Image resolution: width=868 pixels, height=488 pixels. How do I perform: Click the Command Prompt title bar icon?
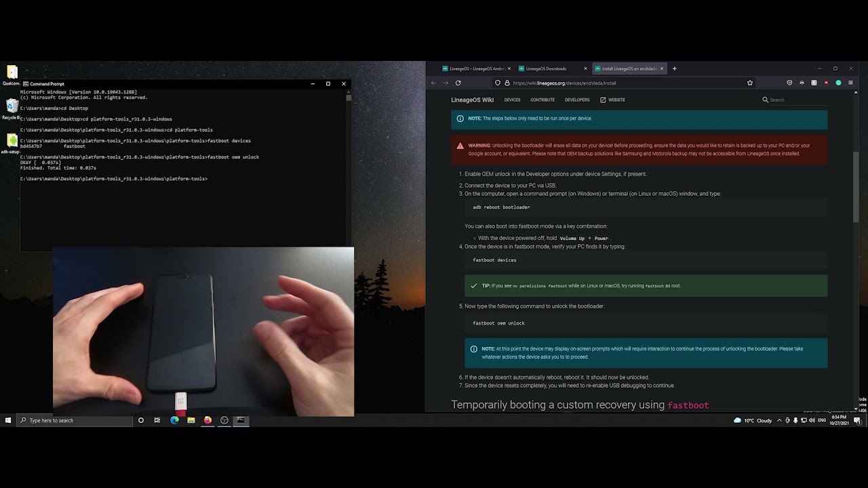26,83
